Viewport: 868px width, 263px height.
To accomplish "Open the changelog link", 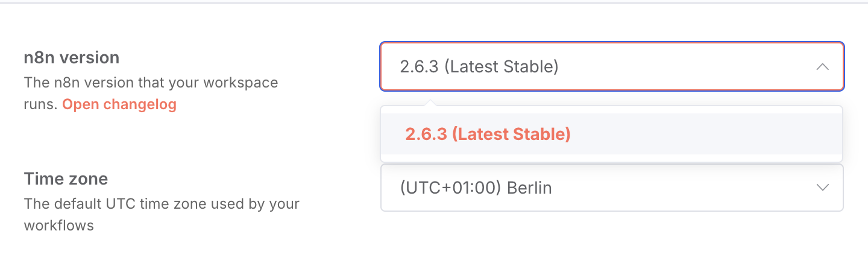I will pos(119,104).
